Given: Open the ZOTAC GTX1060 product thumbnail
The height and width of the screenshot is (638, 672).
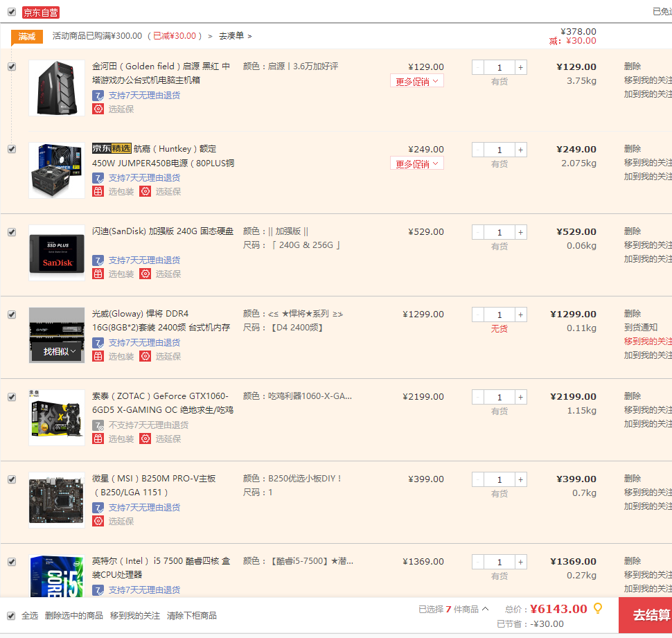Looking at the screenshot, I should pos(57,418).
